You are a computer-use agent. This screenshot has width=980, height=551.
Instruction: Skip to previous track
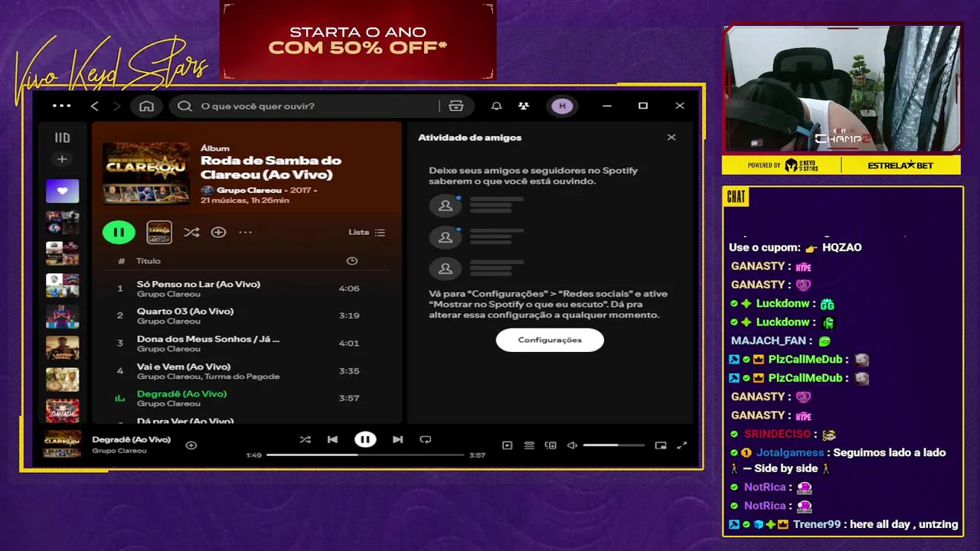coord(332,439)
